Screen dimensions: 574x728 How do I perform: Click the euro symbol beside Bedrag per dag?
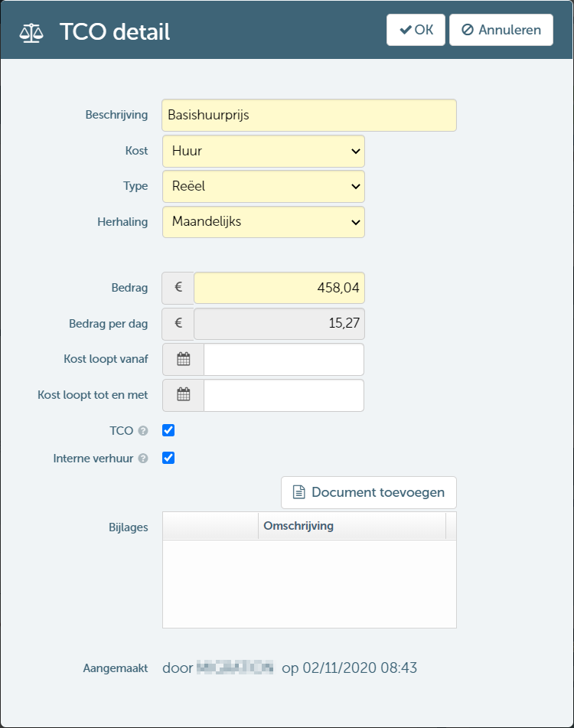178,324
